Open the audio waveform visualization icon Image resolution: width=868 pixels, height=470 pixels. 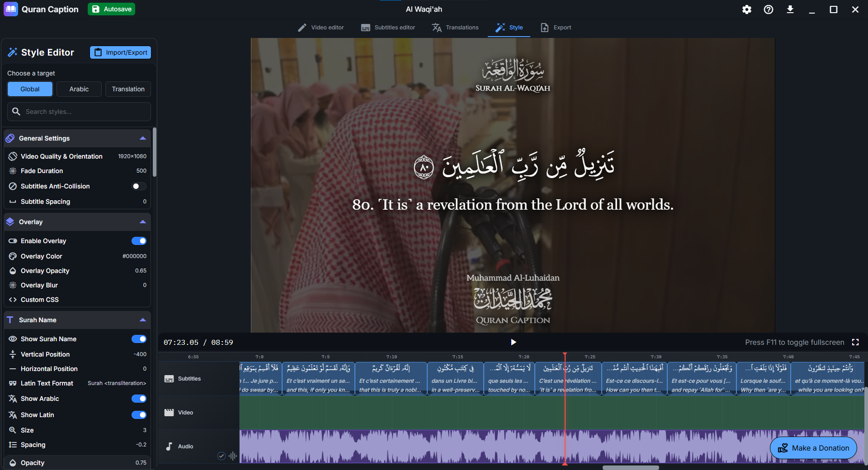[232, 456]
